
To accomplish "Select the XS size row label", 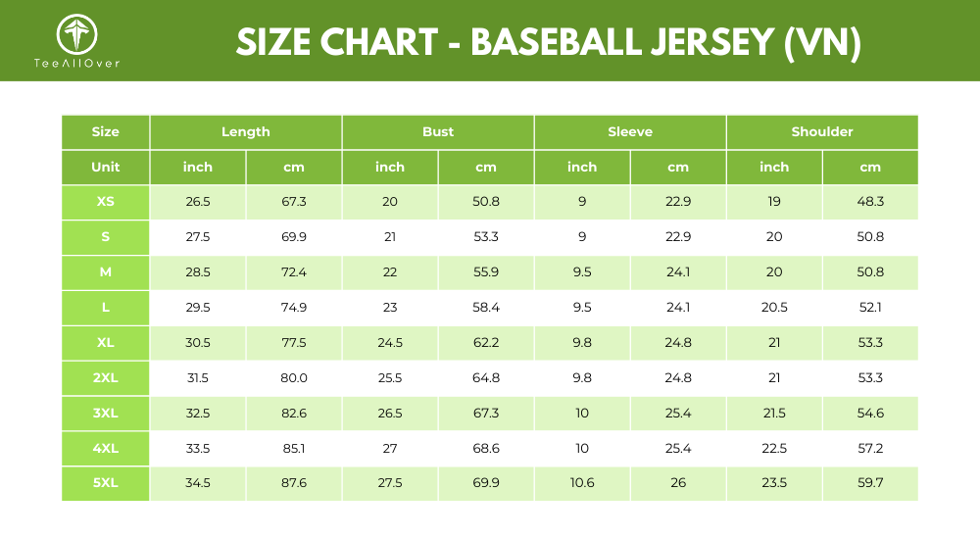I will (106, 202).
